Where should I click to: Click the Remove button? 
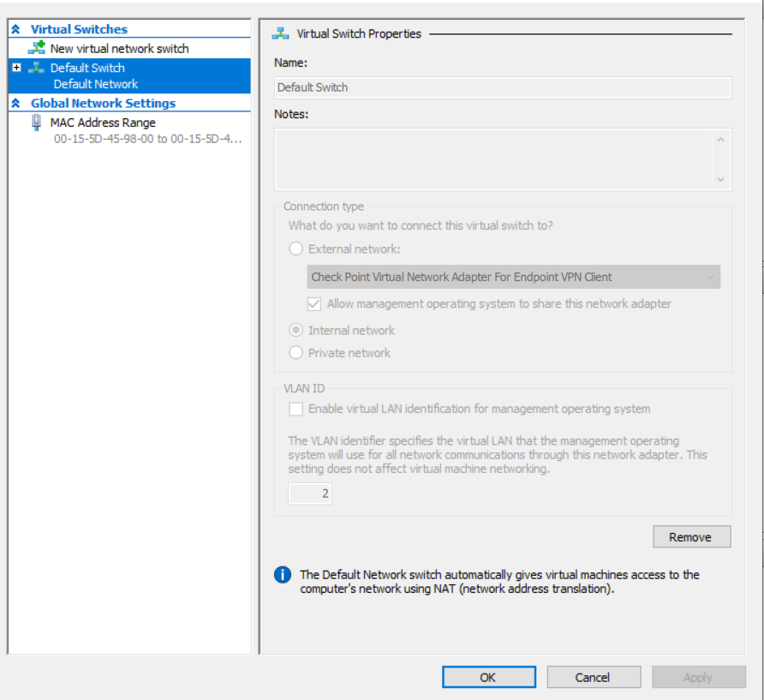[691, 536]
